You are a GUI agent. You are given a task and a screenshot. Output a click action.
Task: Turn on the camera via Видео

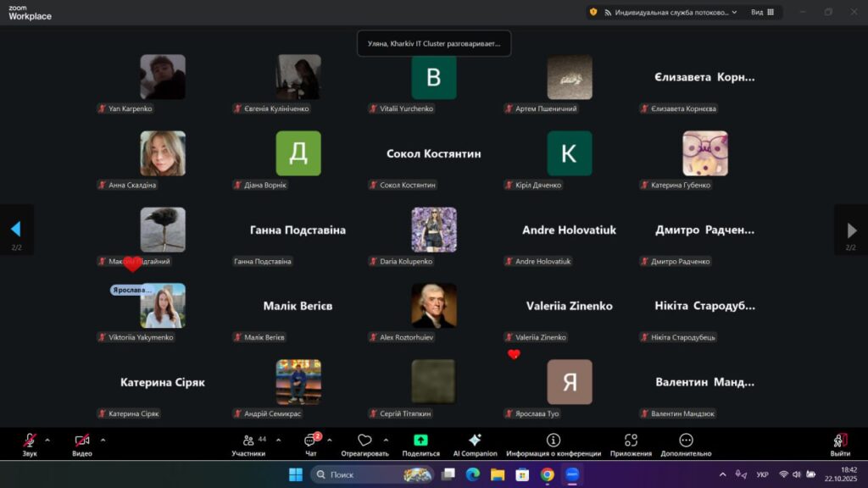pyautogui.click(x=82, y=441)
